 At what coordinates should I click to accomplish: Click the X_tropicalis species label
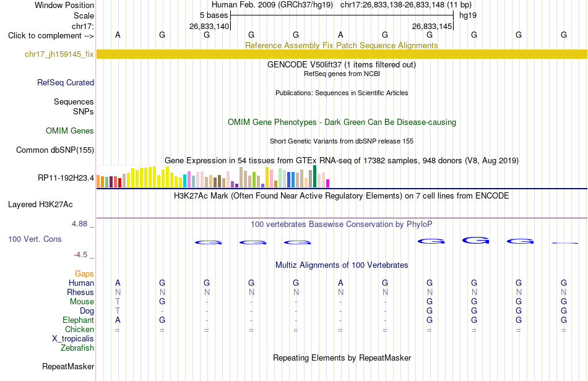click(x=73, y=339)
